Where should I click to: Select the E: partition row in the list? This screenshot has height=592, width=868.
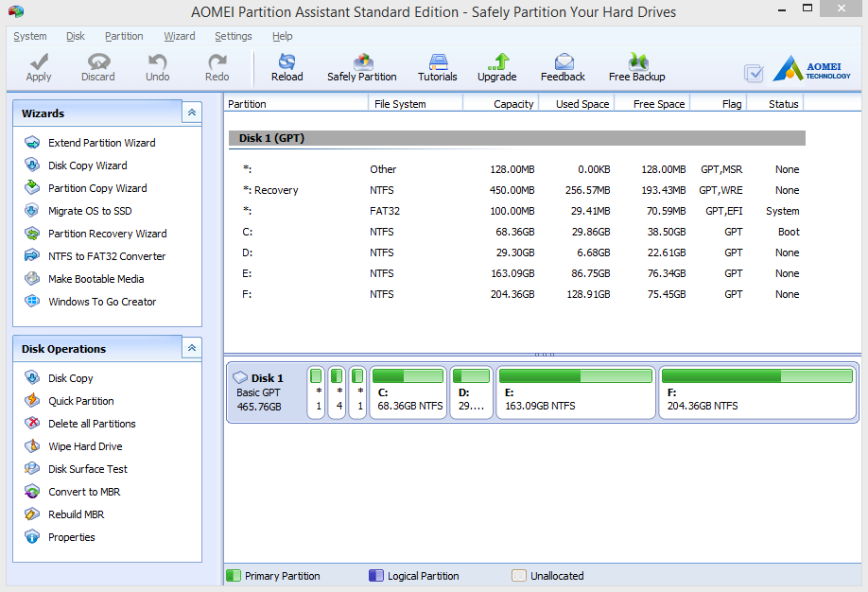point(517,273)
